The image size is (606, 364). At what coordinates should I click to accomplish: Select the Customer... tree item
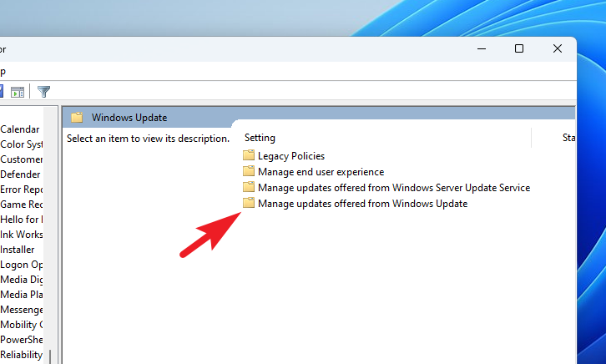tap(21, 159)
